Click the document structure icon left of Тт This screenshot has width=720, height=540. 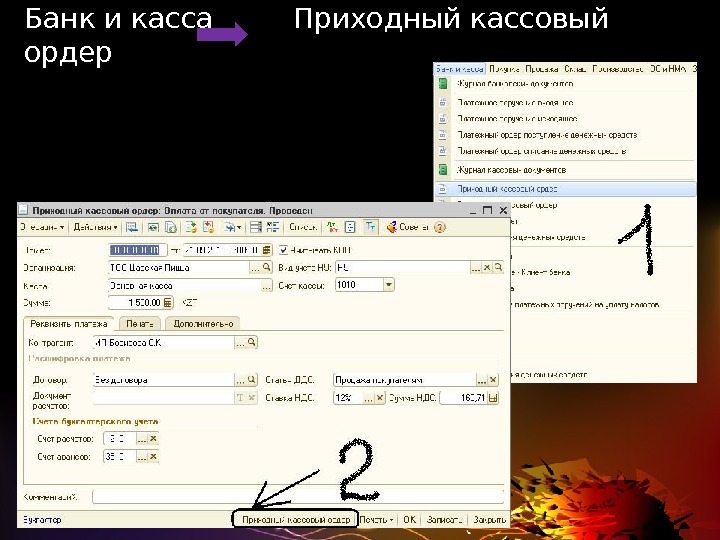pyautogui.click(x=350, y=227)
